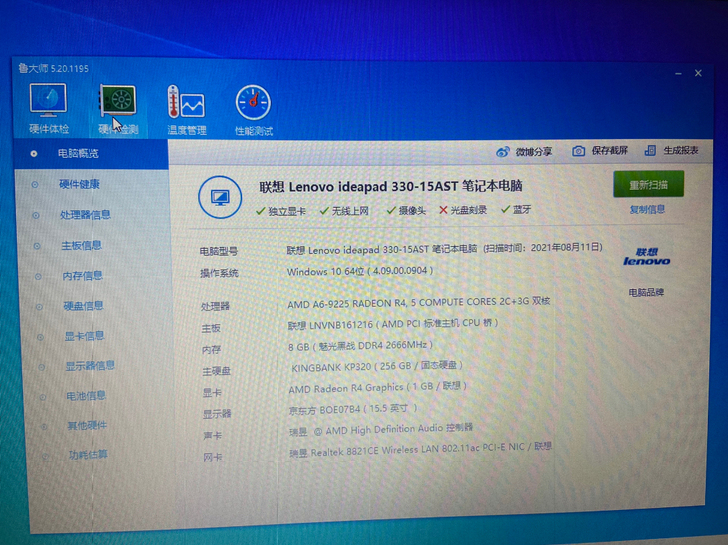Open 硬盘信息 sidebar item
Screen dimensions: 728x545
pyautogui.click(x=84, y=306)
